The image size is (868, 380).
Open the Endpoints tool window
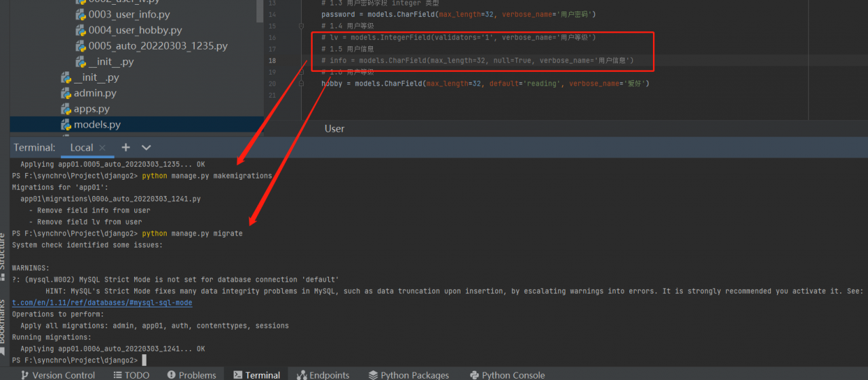pos(323,375)
